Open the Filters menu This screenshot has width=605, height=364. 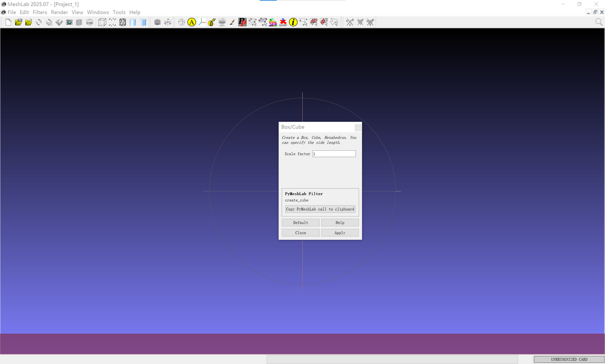pos(40,12)
